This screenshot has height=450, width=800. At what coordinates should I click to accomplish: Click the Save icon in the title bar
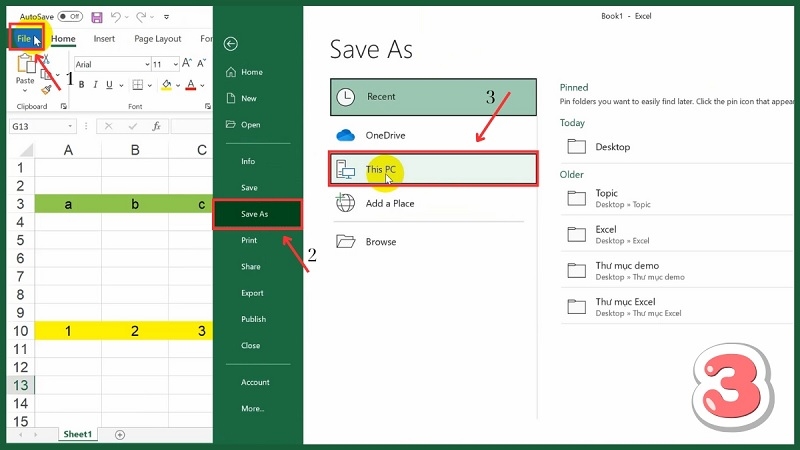click(x=96, y=17)
